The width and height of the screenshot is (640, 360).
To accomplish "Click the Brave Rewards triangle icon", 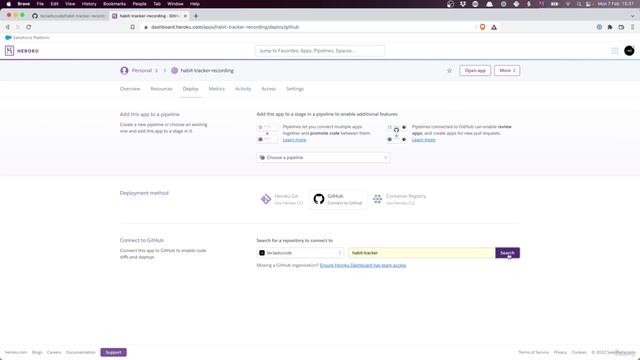I will coord(494,27).
